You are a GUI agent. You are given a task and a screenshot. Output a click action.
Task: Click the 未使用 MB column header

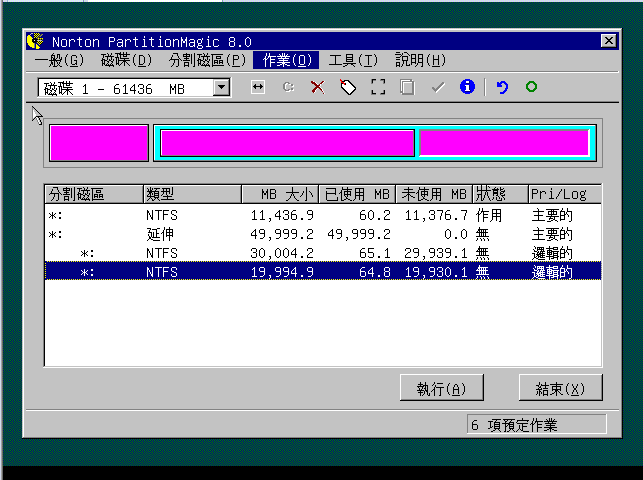coord(434,194)
